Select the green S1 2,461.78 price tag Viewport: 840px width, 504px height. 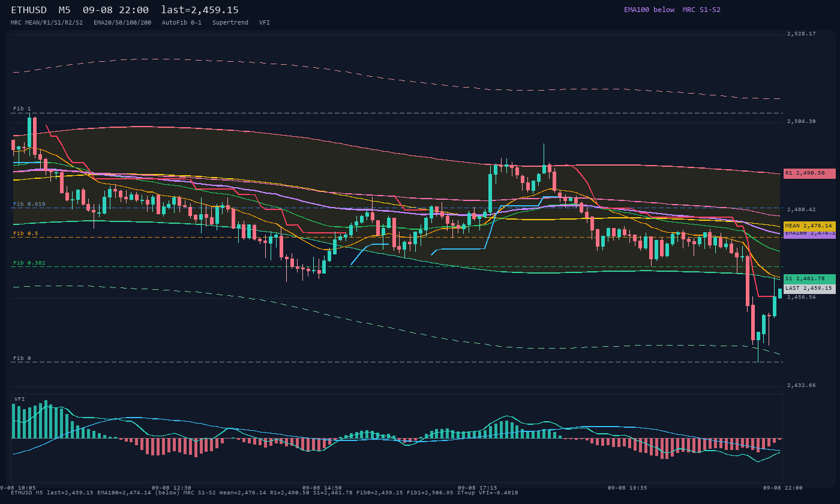(809, 278)
